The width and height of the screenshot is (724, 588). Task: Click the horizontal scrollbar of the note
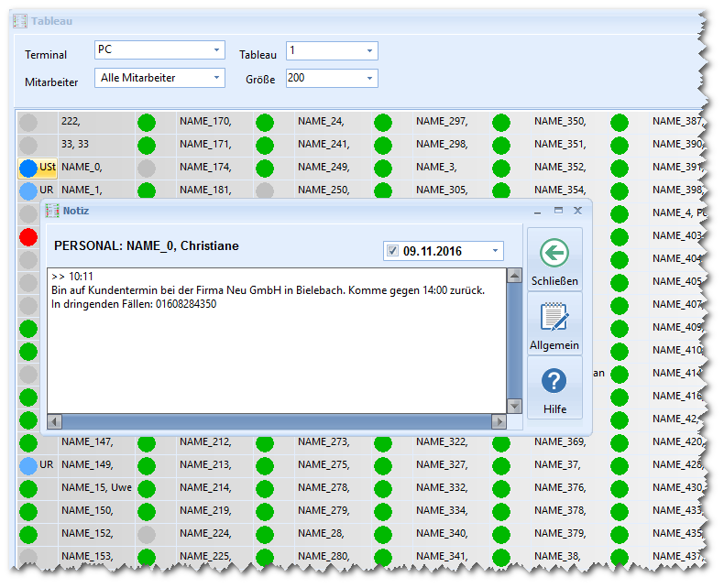click(x=275, y=421)
